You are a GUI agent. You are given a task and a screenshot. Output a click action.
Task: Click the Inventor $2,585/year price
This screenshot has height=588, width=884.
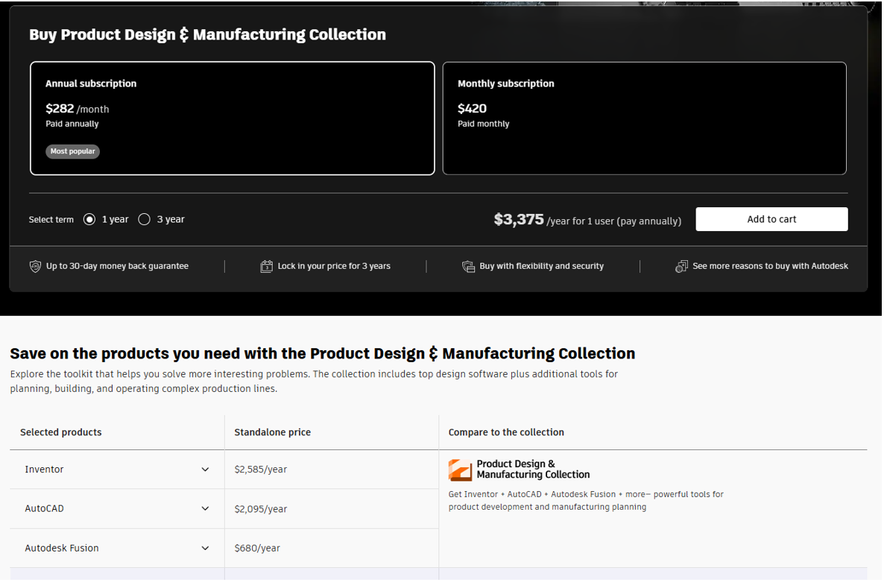[260, 470]
